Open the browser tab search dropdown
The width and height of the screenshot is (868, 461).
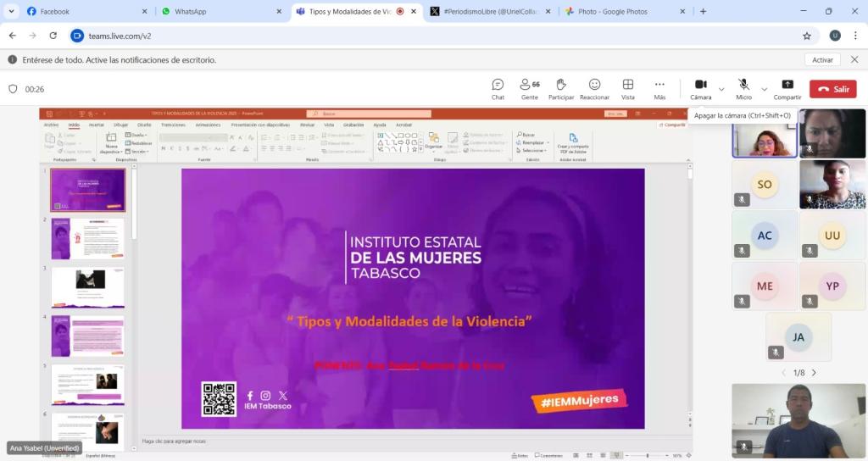[12, 12]
